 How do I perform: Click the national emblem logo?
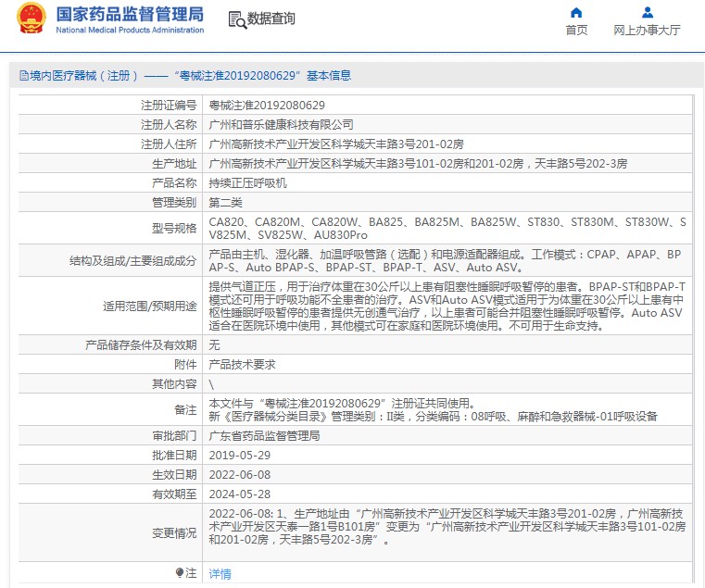tap(31, 19)
